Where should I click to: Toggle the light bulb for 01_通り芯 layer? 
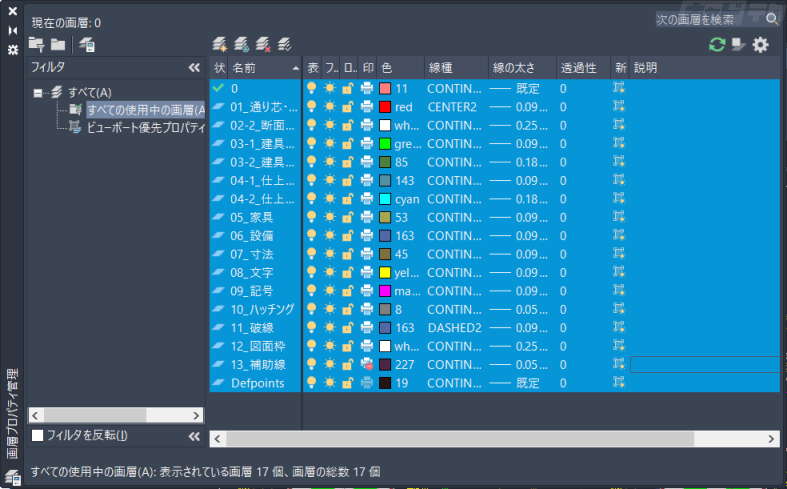(312, 106)
